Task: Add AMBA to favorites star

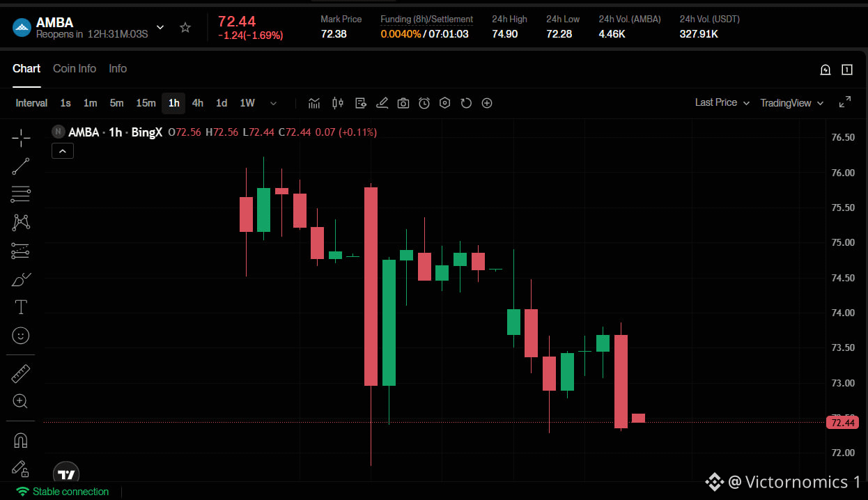Action: click(x=185, y=28)
